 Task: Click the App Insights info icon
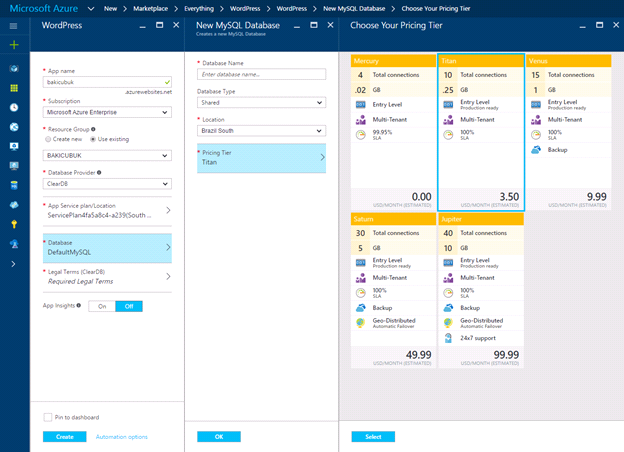pos(79,306)
